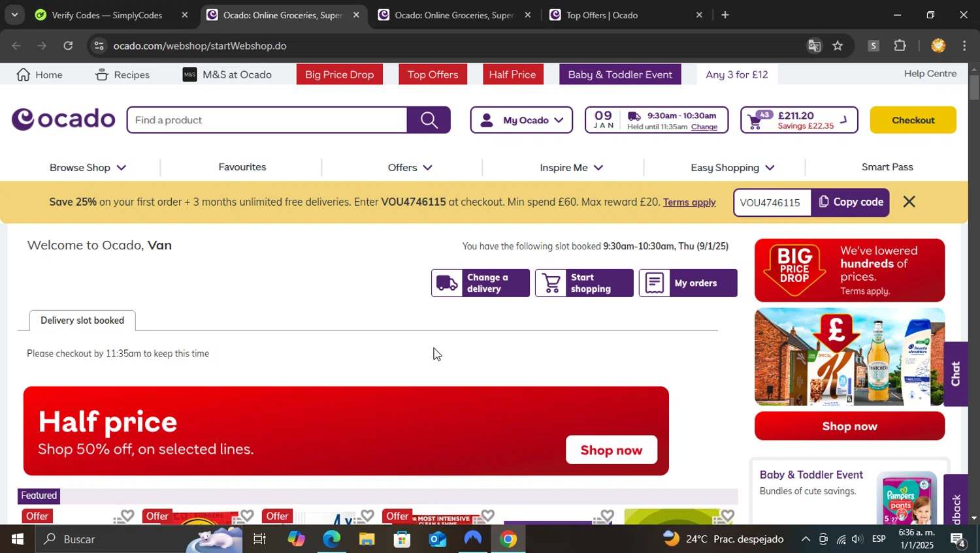Screen dimensions: 980x553
Task: Click Change link for delivery slot
Action: tap(704, 127)
